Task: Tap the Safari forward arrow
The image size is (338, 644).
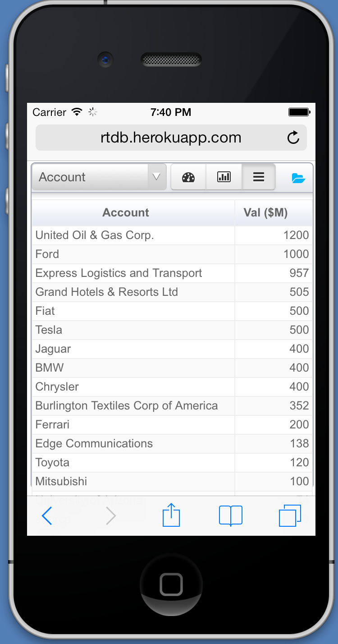Action: (111, 515)
